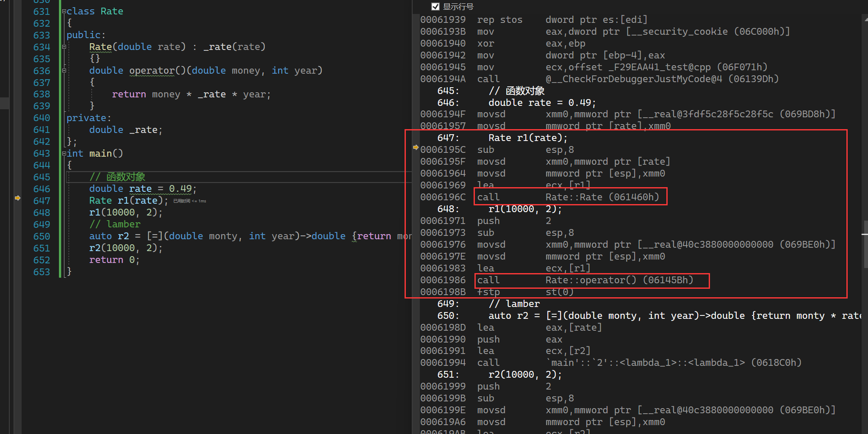Open the 已用时间 <= 1ms perf tip
This screenshot has height=434, width=868.
(189, 201)
